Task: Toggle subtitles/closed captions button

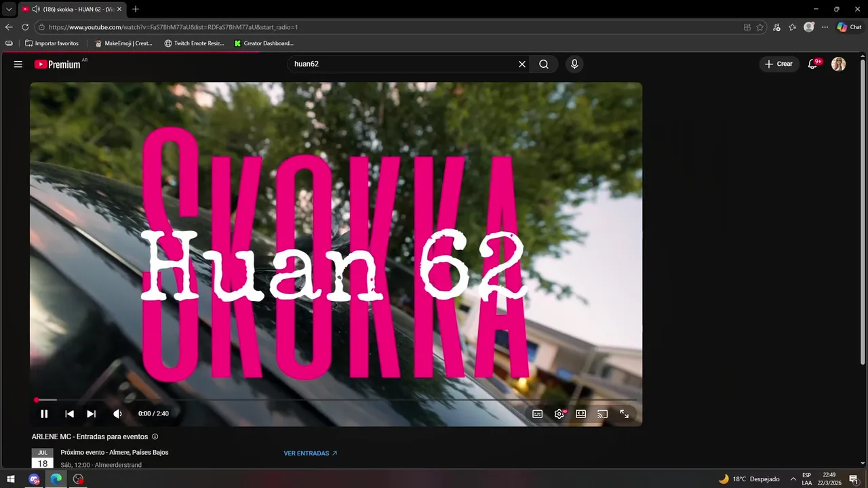Action: click(x=538, y=414)
